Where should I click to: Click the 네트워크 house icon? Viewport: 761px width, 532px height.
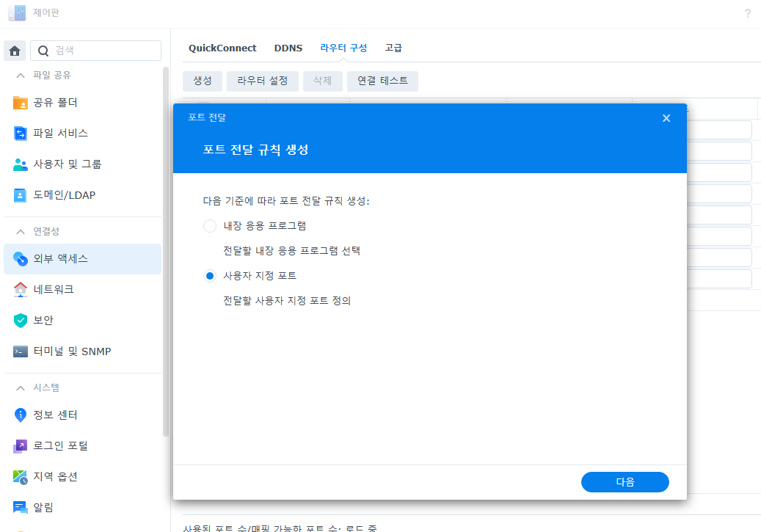21,289
